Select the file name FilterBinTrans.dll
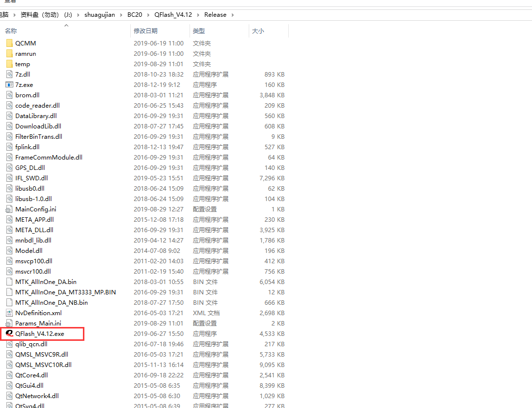This screenshot has height=408, width=532. (x=38, y=136)
